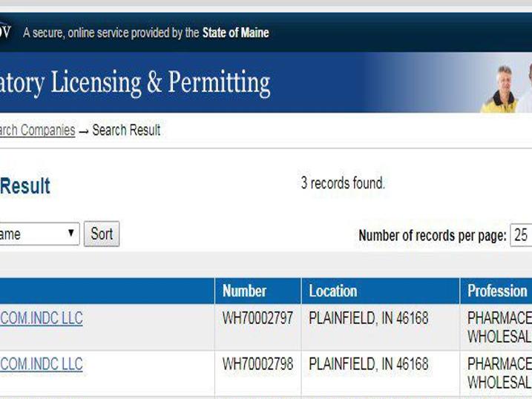Click the Sort button
Viewport: 532px width, 399px height.
(x=102, y=234)
